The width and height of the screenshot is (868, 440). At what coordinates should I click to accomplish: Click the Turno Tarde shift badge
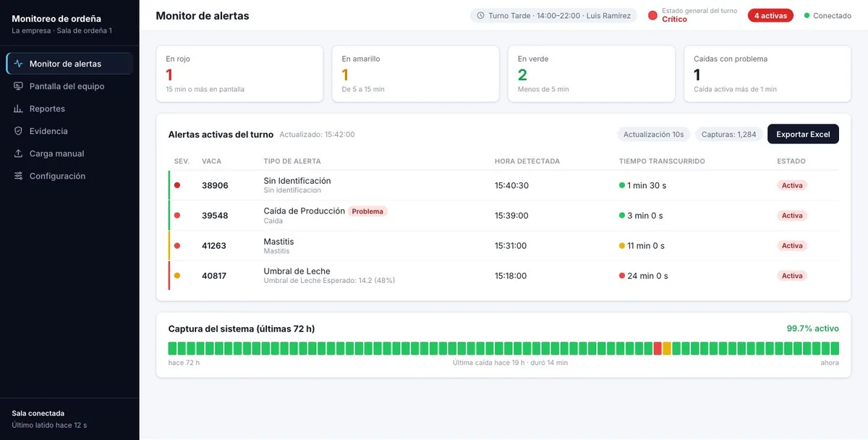(x=553, y=15)
